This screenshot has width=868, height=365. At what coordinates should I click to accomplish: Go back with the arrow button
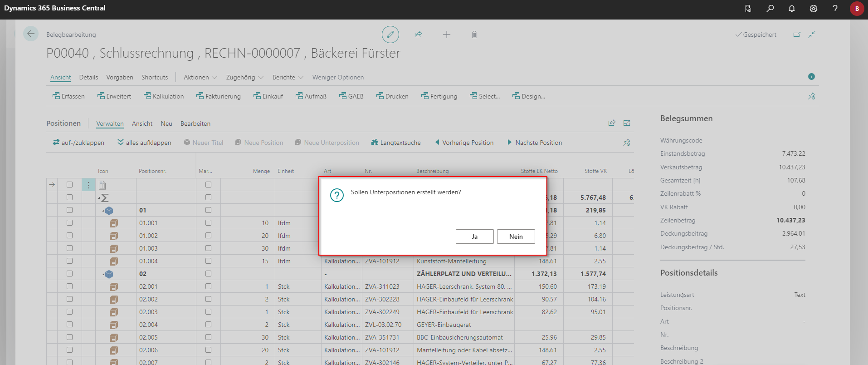[31, 34]
